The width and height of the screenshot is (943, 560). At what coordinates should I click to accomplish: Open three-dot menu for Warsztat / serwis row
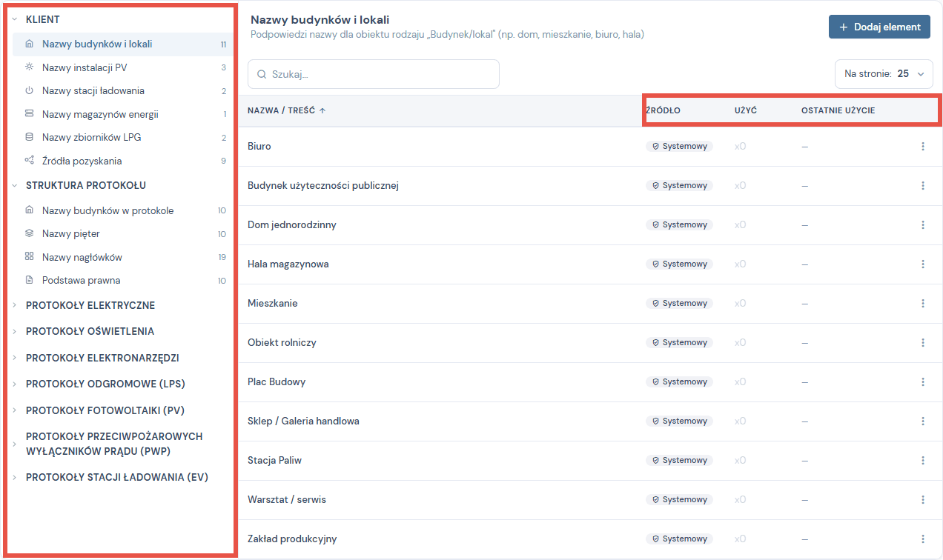pos(923,500)
